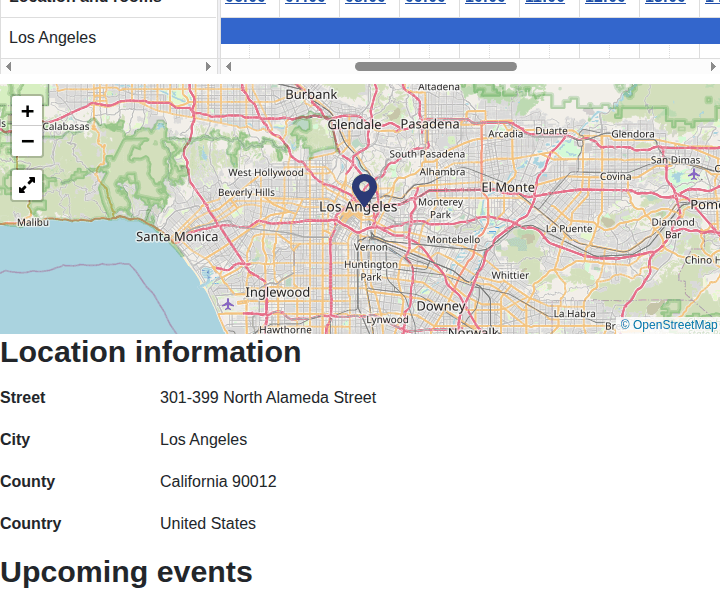
Task: Click the blue timeline bar for Los Angeles
Action: [470, 31]
